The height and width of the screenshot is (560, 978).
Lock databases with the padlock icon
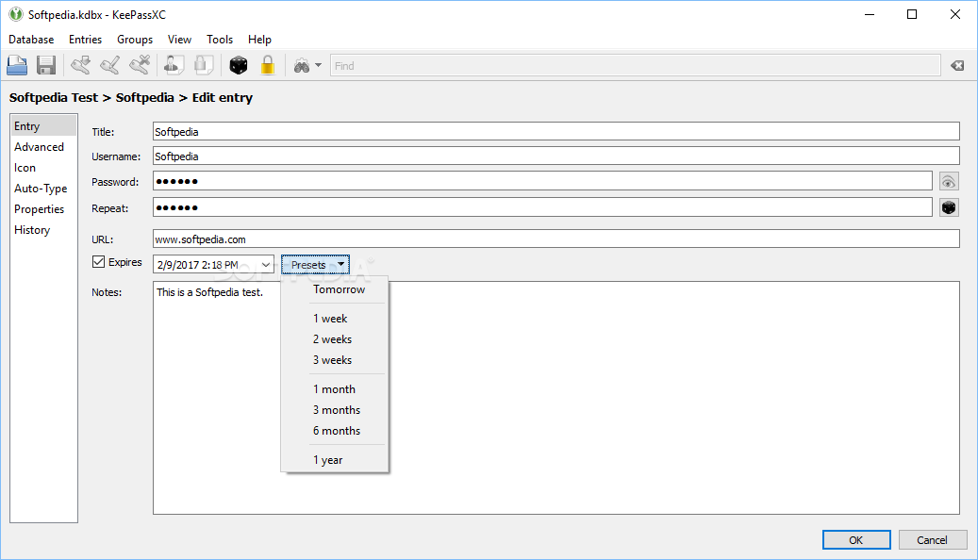[268, 65]
